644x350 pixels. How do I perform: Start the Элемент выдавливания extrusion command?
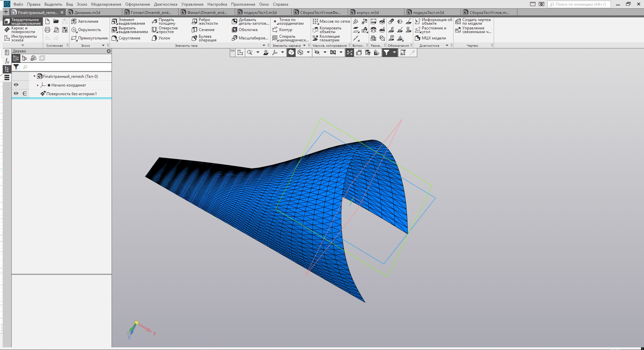(128, 21)
